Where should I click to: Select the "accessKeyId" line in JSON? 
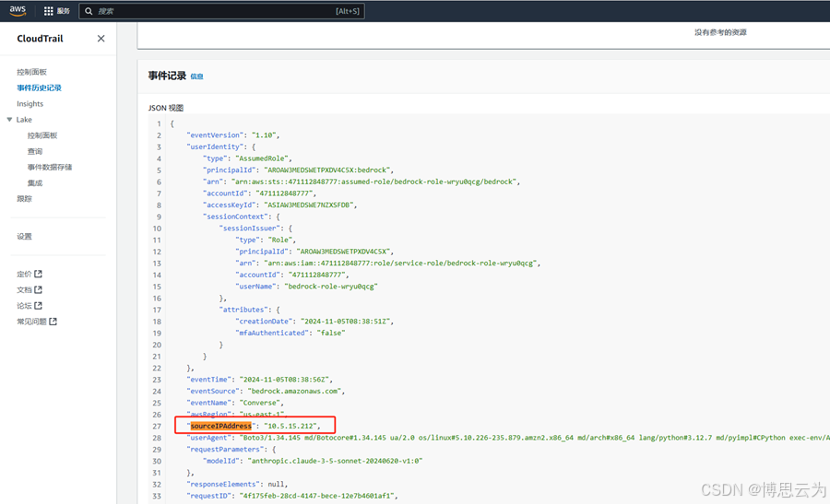tap(280, 205)
